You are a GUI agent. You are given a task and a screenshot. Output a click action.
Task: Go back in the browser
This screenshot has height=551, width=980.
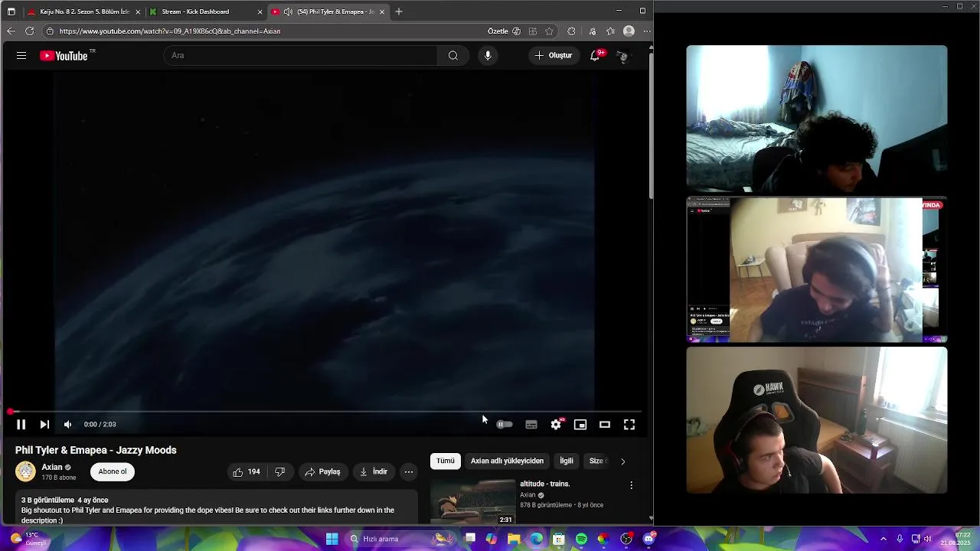pyautogui.click(x=11, y=31)
